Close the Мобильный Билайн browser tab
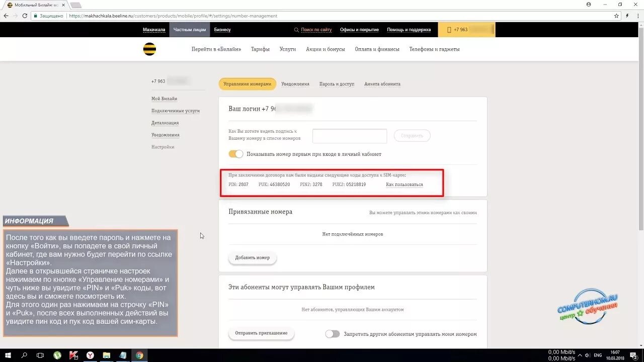This screenshot has width=644, height=362. pos(63,5)
